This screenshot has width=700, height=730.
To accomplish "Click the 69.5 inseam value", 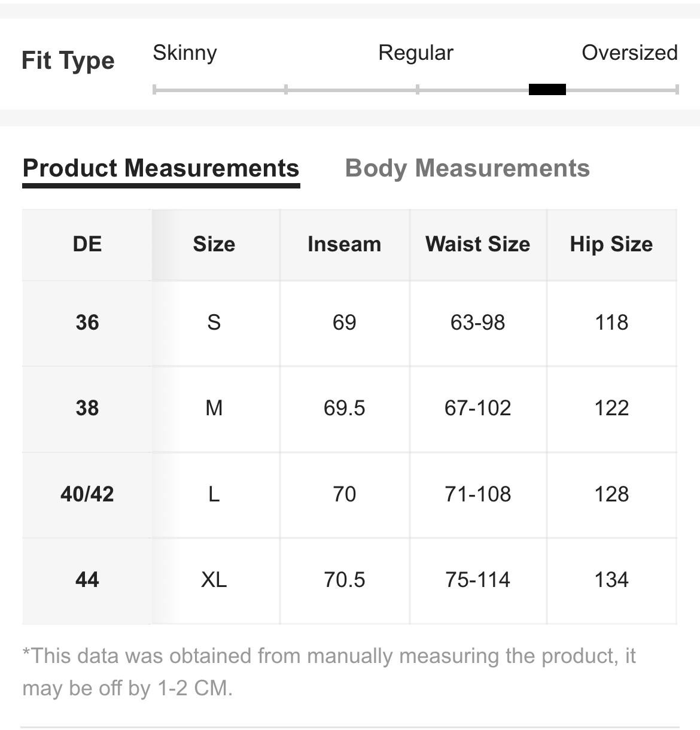I will (x=345, y=408).
